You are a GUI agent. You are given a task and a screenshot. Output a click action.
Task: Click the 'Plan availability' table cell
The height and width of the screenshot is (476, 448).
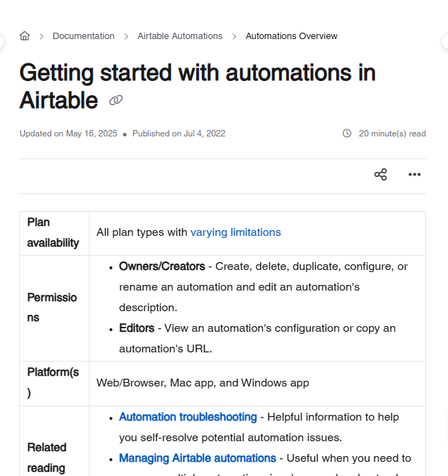pos(55,233)
